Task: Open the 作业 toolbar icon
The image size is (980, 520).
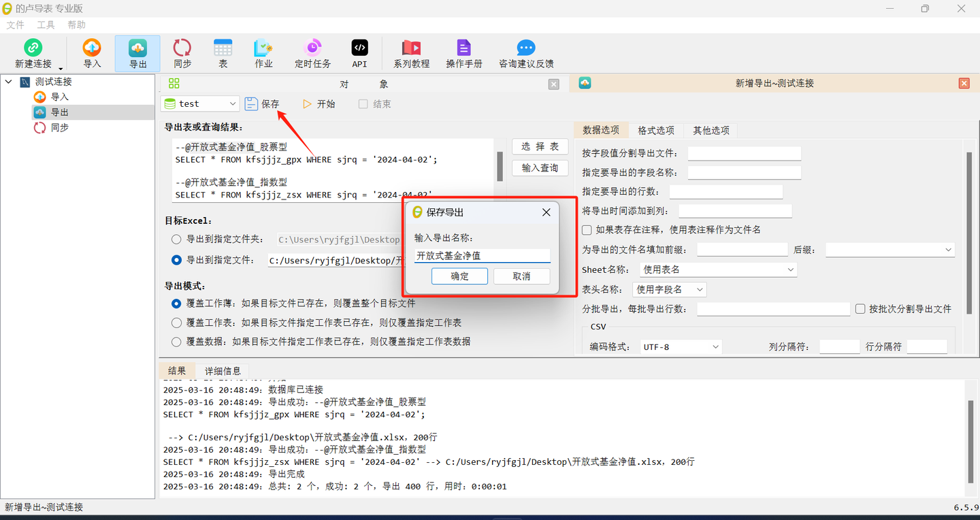Action: tap(263, 48)
